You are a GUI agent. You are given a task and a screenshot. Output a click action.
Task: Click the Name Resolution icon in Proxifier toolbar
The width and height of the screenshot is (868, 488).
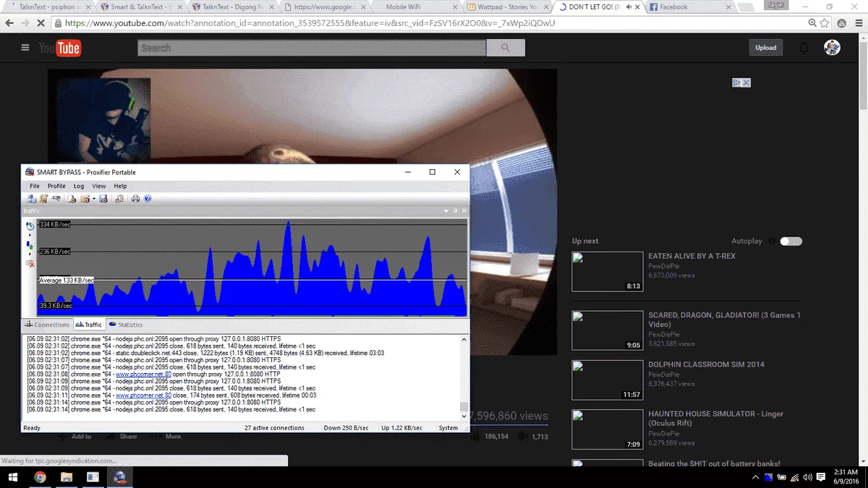pyautogui.click(x=56, y=198)
